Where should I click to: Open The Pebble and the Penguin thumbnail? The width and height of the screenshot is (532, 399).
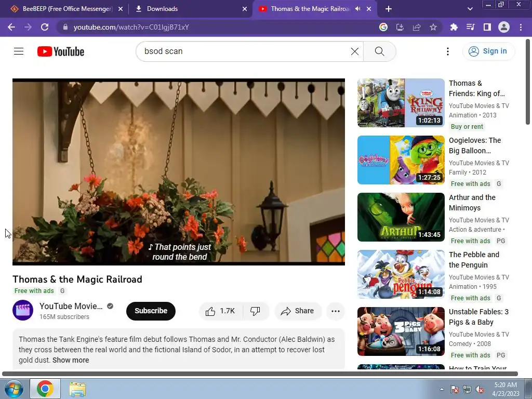pos(401,274)
